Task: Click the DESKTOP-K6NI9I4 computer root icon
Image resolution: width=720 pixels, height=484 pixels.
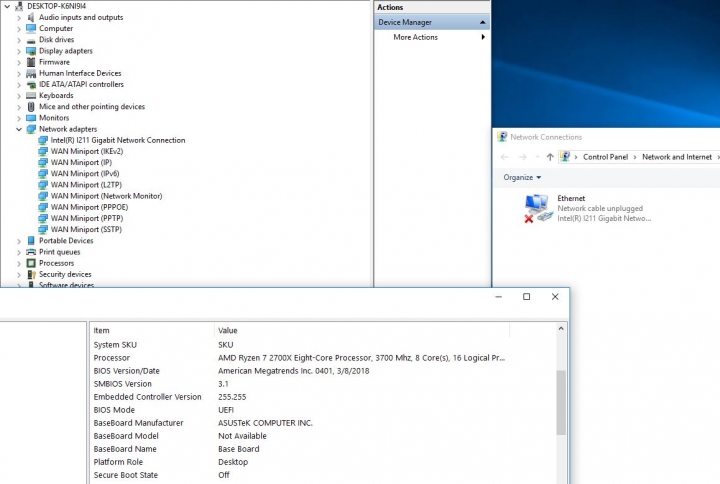Action: tap(19, 6)
